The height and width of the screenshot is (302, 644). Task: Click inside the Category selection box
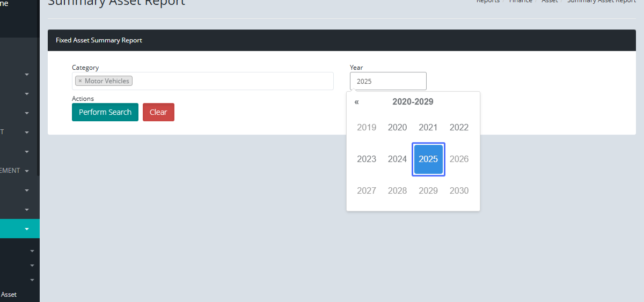231,81
